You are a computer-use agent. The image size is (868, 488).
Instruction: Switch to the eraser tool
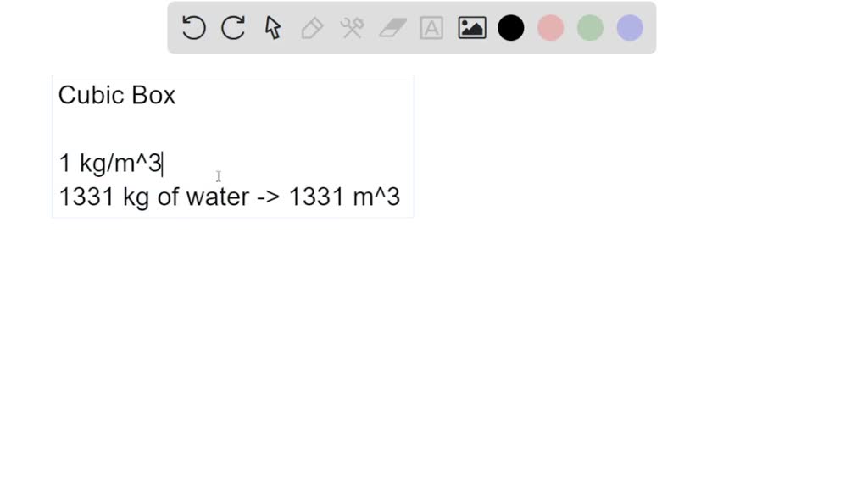click(392, 28)
